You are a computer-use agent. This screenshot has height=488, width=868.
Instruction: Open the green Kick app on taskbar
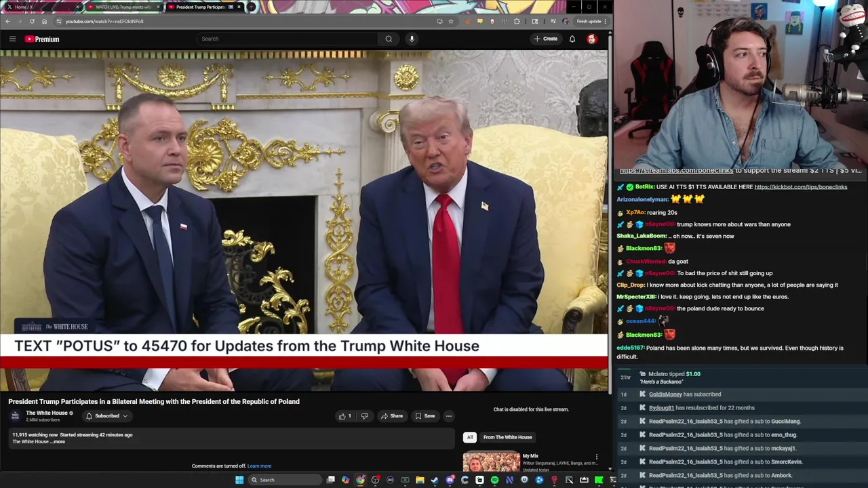[599, 480]
